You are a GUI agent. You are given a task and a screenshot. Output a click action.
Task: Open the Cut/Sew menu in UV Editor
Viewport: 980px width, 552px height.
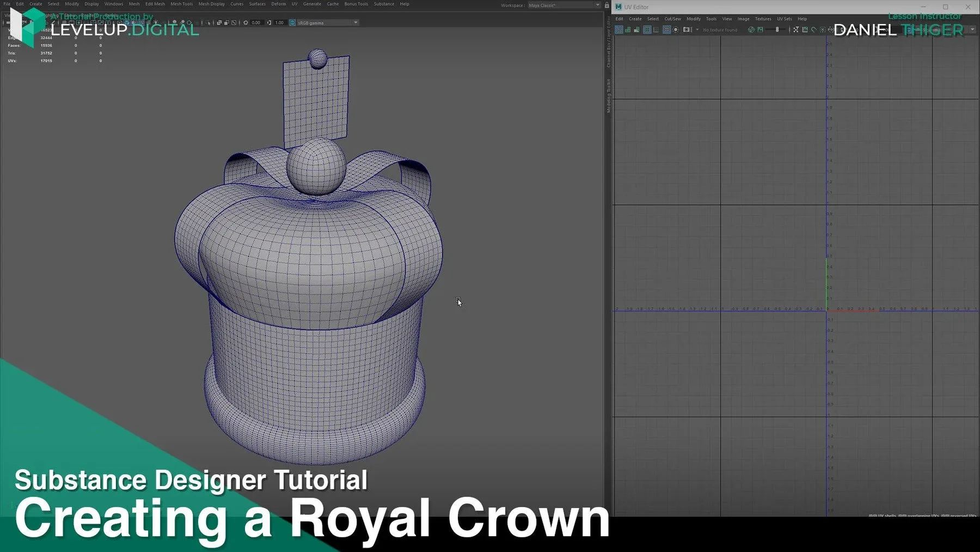pyautogui.click(x=673, y=19)
